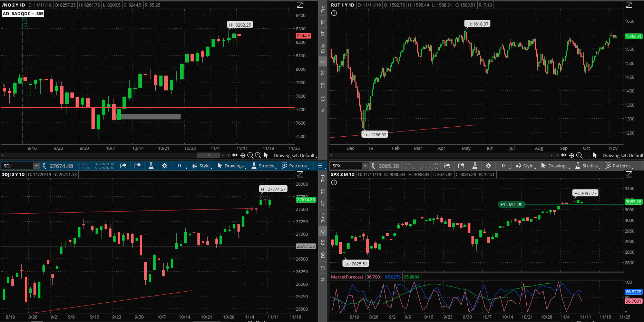The image size is (644, 322).
Task: Zoom in on the /NQ chart
Action: click(x=250, y=155)
